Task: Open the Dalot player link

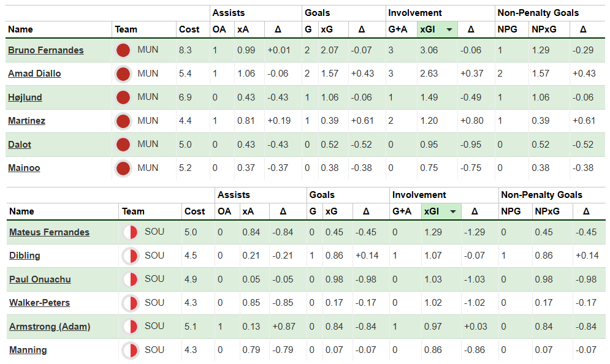Action: point(20,145)
